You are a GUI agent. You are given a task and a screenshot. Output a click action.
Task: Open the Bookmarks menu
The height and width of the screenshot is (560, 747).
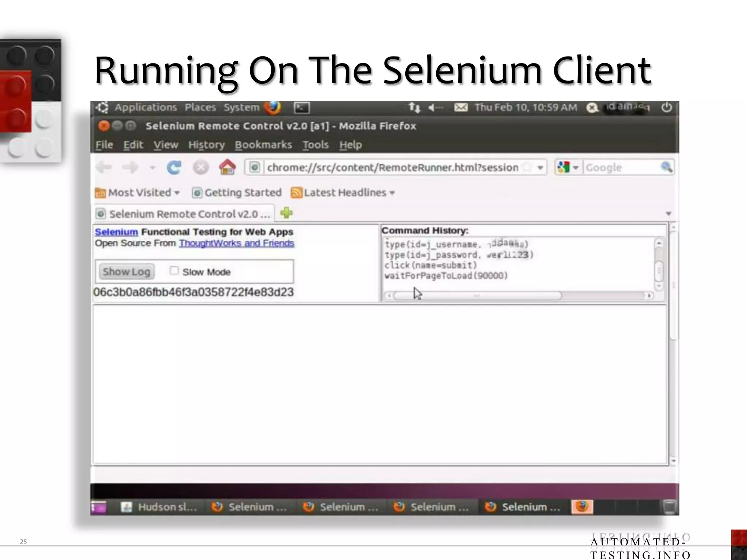263,145
